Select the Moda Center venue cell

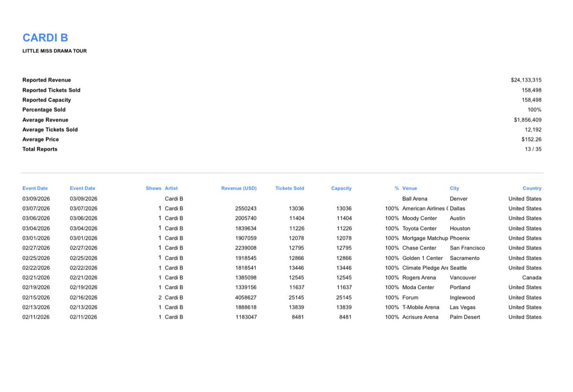[x=418, y=287]
